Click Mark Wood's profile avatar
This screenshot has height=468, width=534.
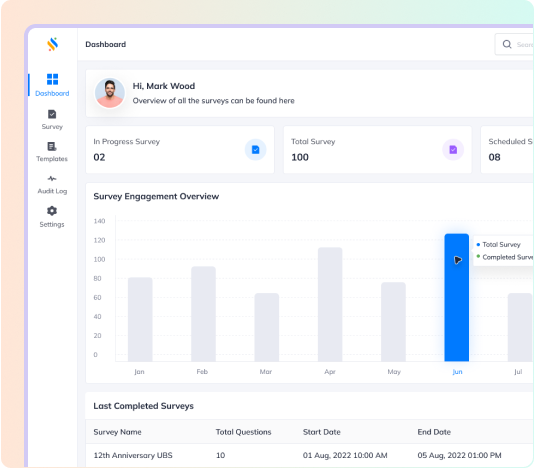(110, 93)
